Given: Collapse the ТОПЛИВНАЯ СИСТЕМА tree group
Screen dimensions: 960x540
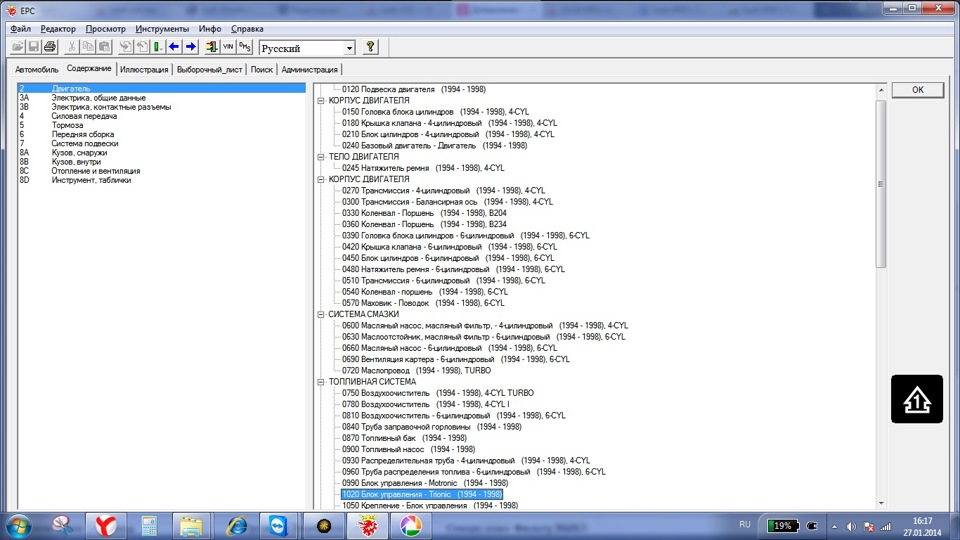Looking at the screenshot, I should pyautogui.click(x=321, y=382).
